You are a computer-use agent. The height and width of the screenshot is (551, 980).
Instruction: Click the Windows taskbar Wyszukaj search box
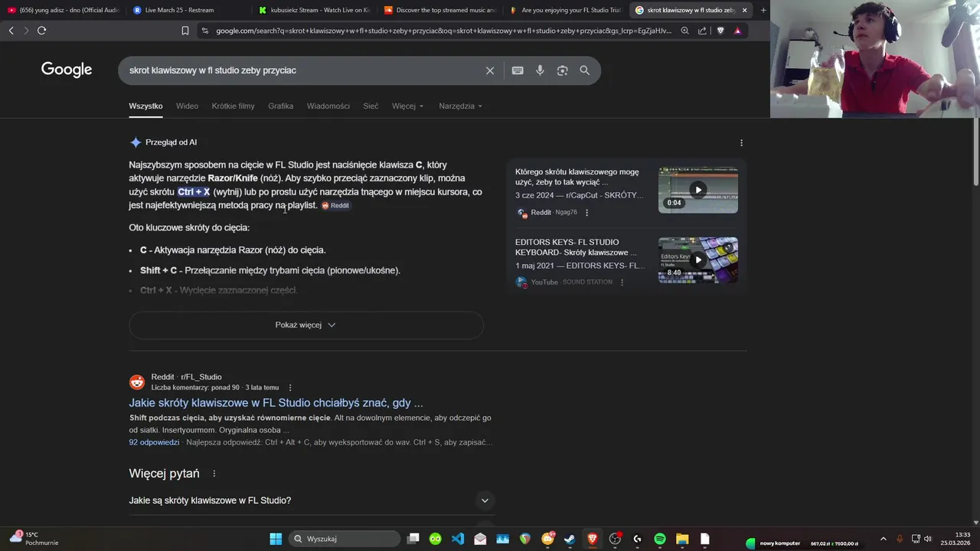(x=345, y=539)
